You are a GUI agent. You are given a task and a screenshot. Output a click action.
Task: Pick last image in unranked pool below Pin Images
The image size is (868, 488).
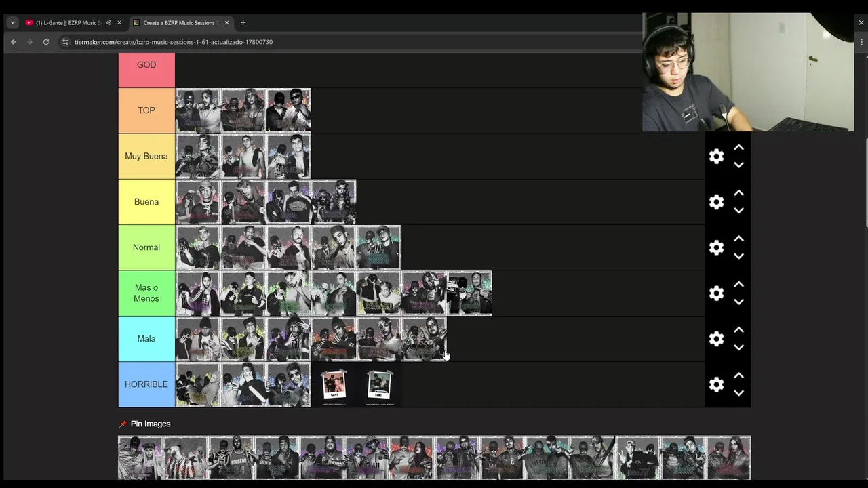pyautogui.click(x=728, y=458)
